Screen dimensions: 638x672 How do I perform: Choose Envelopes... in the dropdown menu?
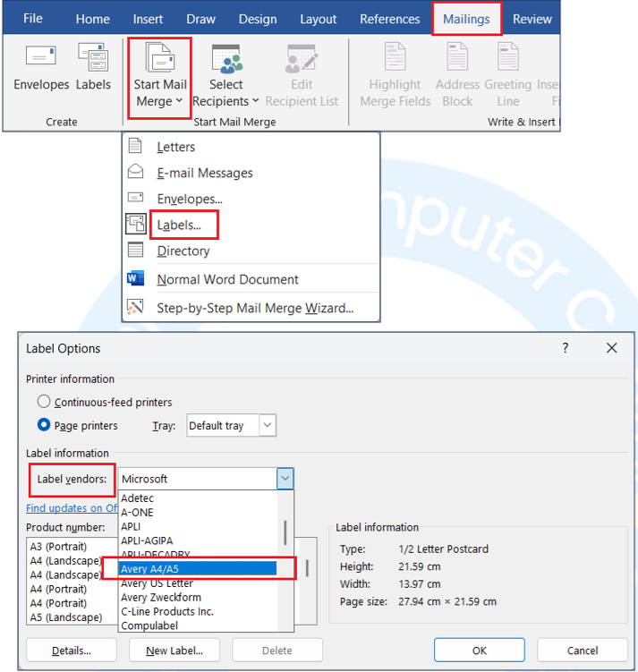coord(251,199)
